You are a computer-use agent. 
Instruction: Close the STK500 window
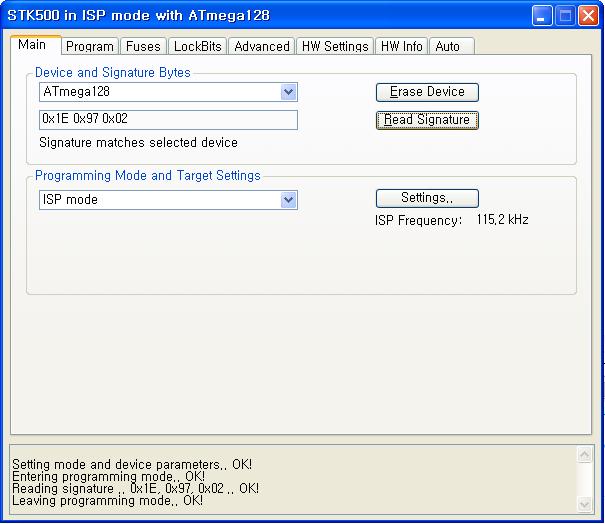tap(588, 16)
